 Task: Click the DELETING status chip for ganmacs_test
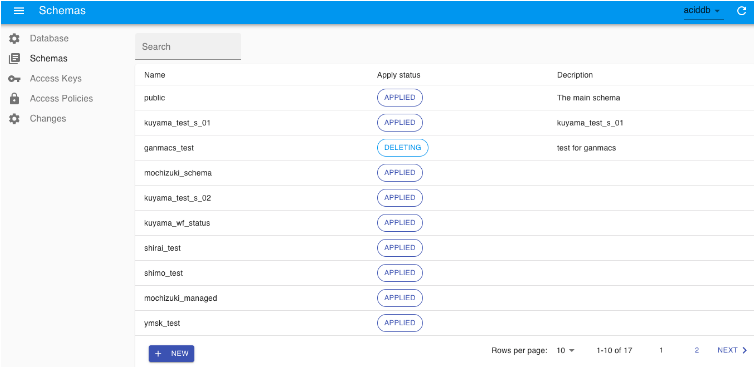pyautogui.click(x=403, y=148)
